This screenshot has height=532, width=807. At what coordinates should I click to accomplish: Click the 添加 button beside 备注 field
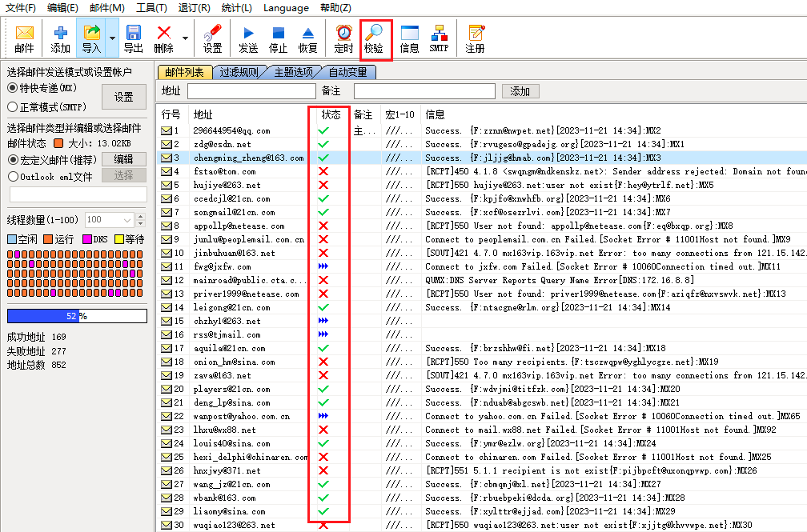520,91
